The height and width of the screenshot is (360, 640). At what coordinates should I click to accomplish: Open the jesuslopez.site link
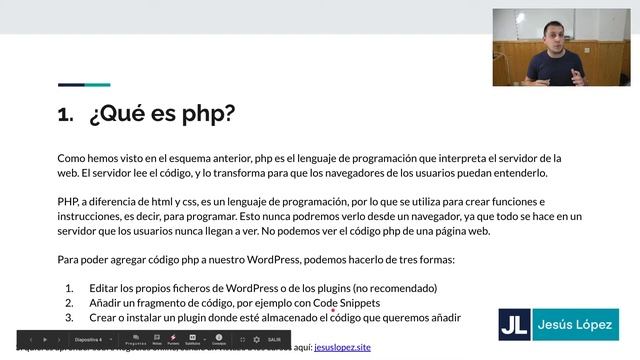pos(342,347)
